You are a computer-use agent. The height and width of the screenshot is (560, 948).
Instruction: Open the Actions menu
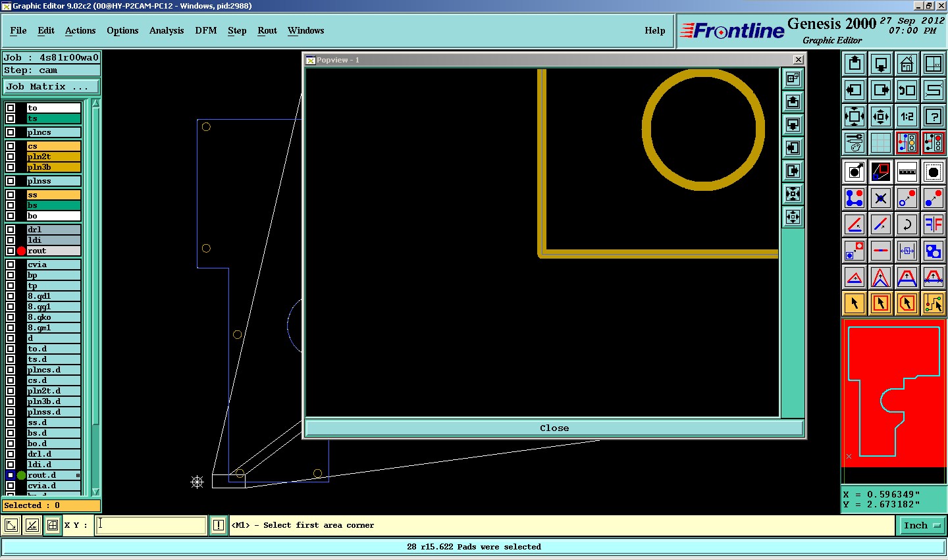pyautogui.click(x=80, y=30)
